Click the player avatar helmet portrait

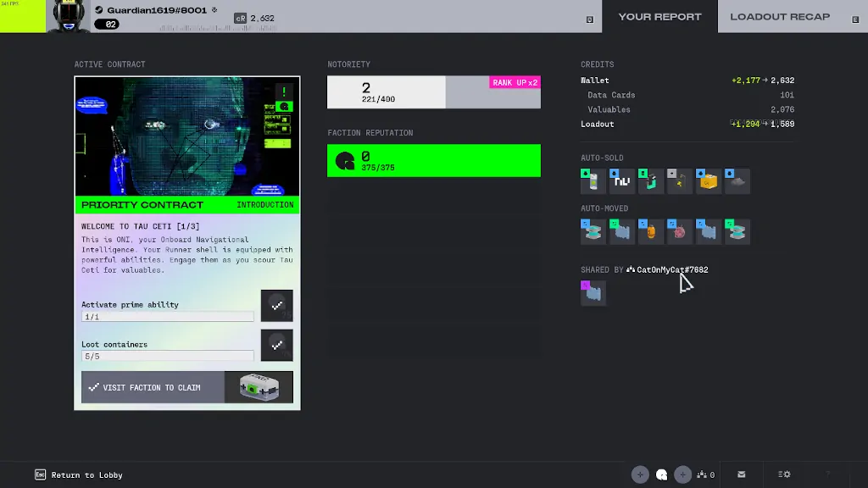coord(70,16)
